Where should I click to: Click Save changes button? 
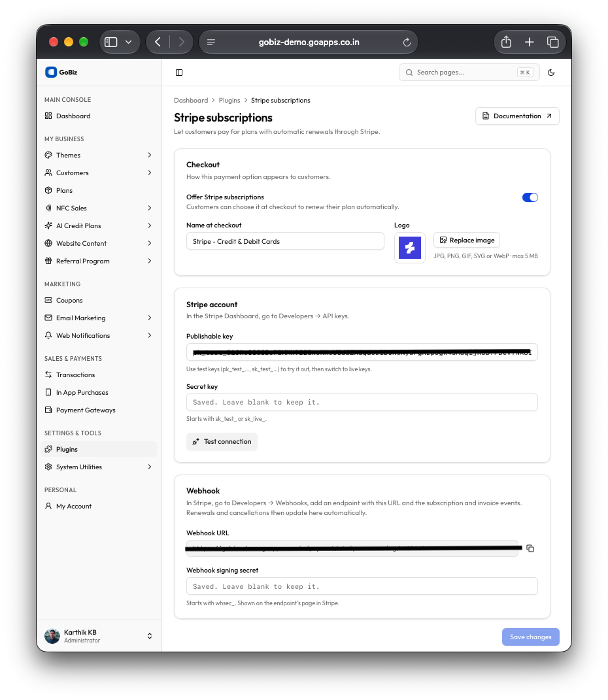point(530,637)
